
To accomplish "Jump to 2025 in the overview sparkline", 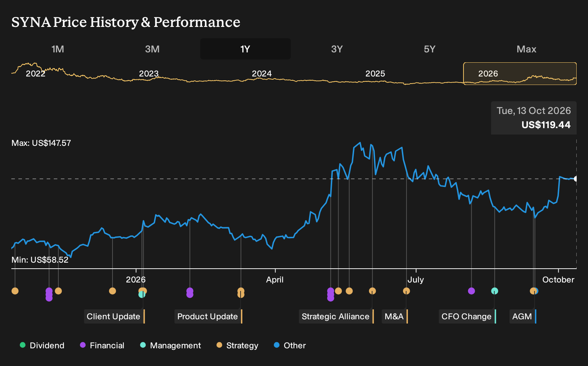I will 375,74.
